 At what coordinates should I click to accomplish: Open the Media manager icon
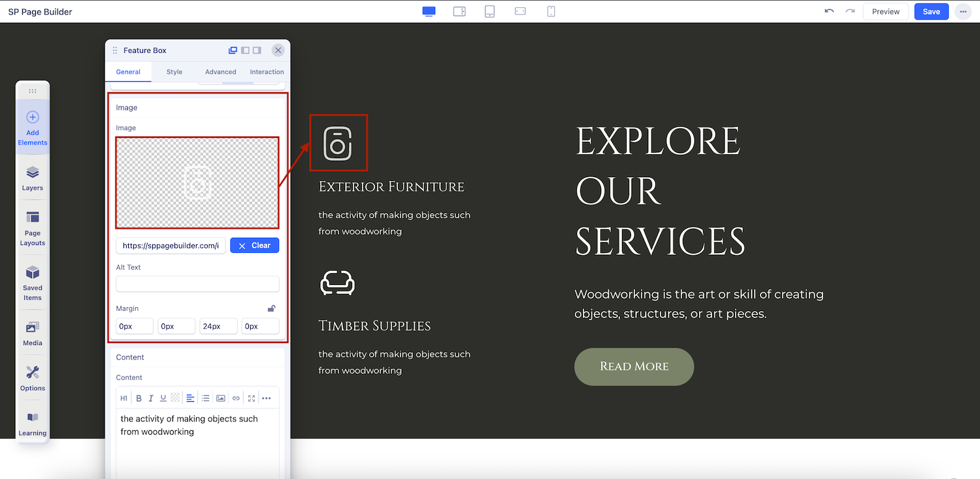pyautogui.click(x=33, y=333)
